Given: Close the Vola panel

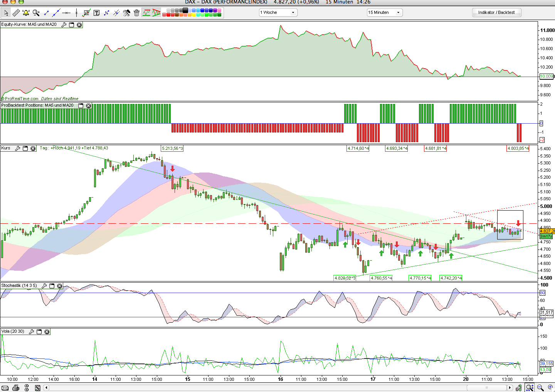Looking at the screenshot, I should tap(47, 332).
